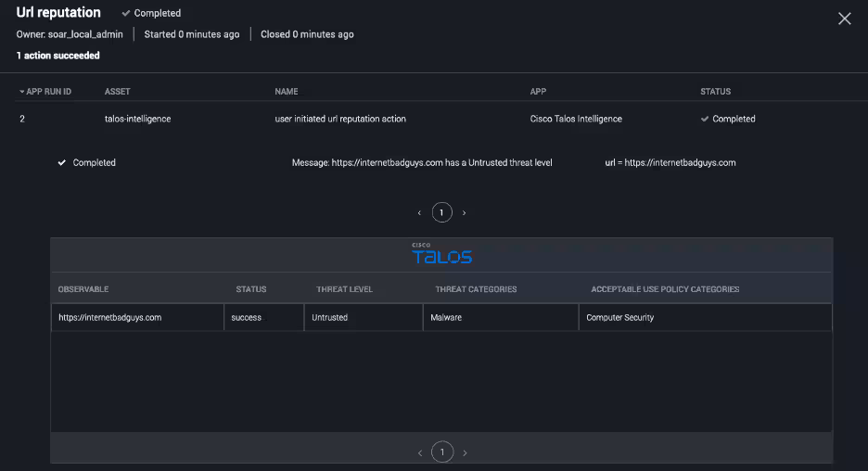868x471 pixels.
Task: Click the Untrusted threat level cell
Action: coord(329,317)
